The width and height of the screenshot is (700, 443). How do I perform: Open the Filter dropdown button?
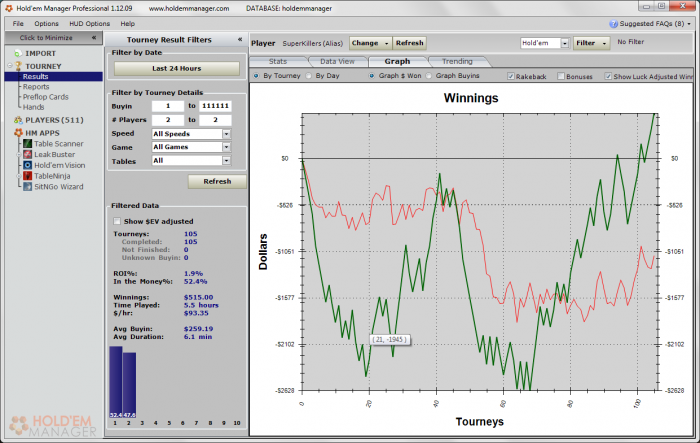(591, 43)
